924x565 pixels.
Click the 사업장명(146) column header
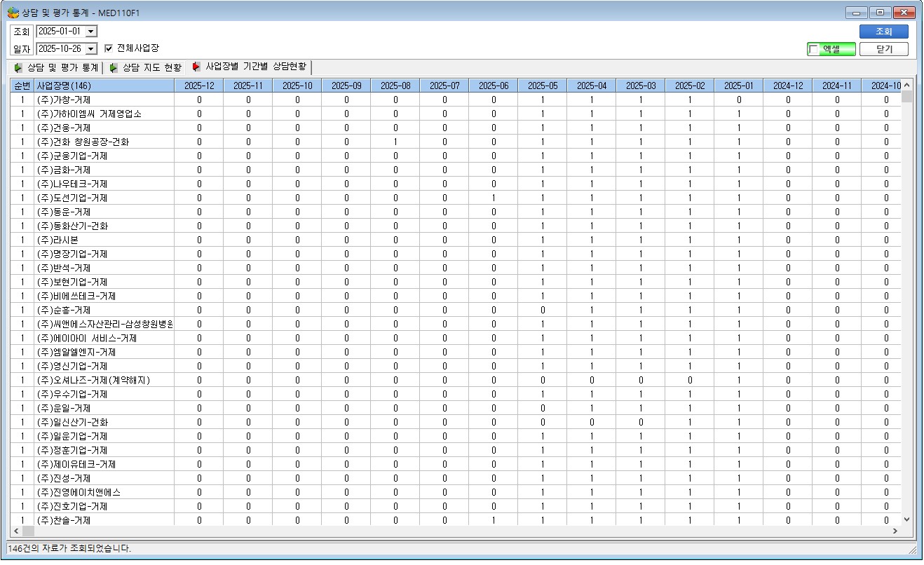pyautogui.click(x=104, y=86)
